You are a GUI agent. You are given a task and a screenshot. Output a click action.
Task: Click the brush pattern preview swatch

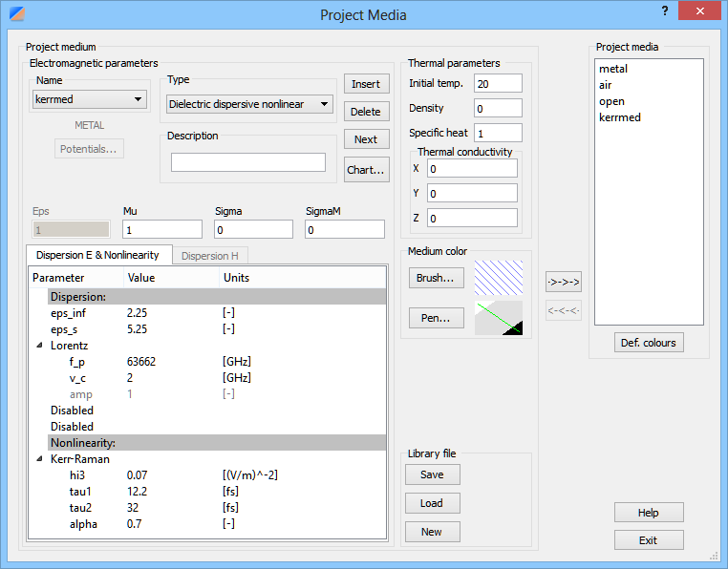[x=498, y=279]
